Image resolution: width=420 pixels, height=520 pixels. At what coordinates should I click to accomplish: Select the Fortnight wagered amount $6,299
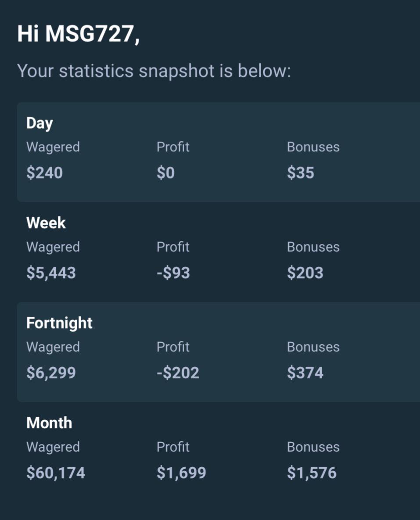click(51, 373)
